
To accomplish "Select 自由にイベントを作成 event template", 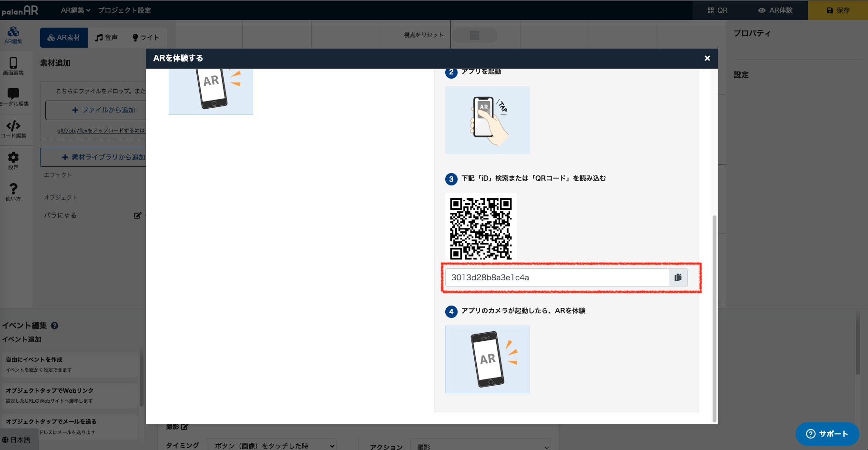I will coord(70,365).
